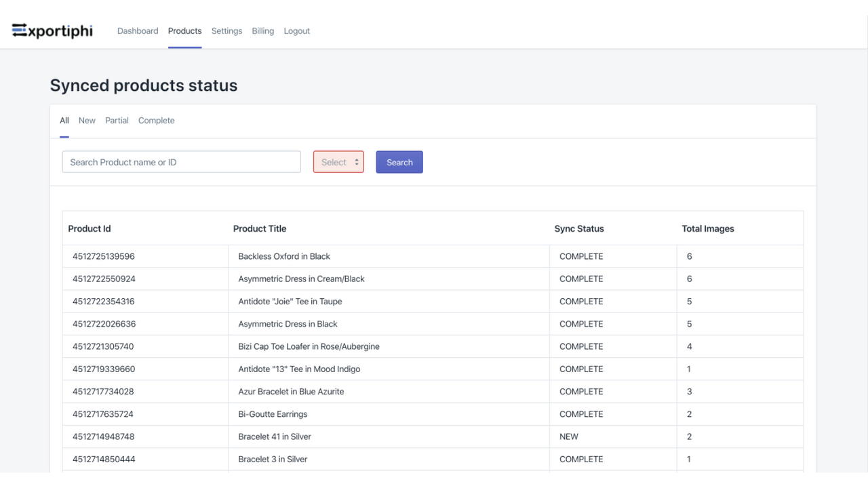Image resolution: width=868 pixels, height=488 pixels.
Task: Go to the Settings page
Action: click(226, 30)
